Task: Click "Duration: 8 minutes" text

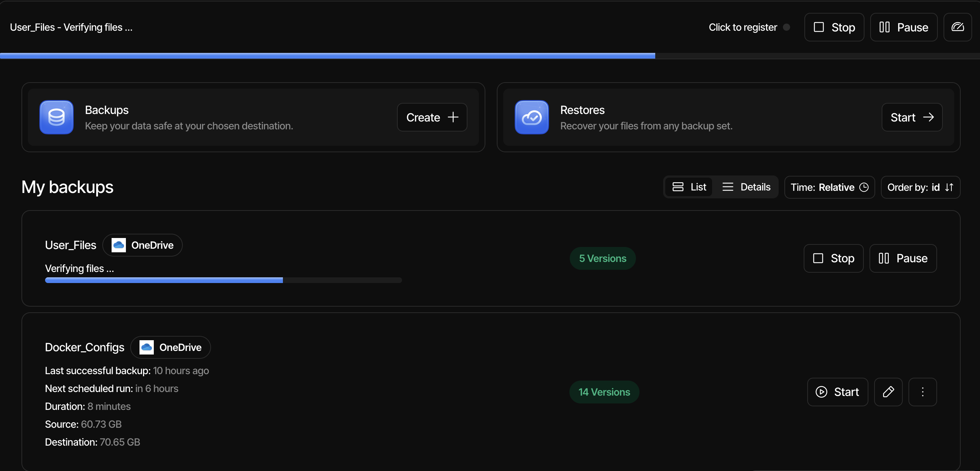Action: 88,406
